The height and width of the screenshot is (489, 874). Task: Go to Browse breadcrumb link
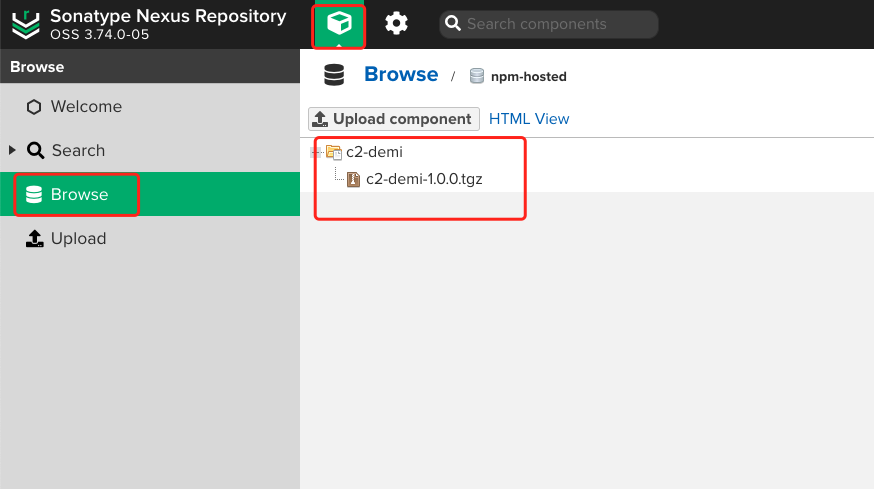click(x=401, y=74)
